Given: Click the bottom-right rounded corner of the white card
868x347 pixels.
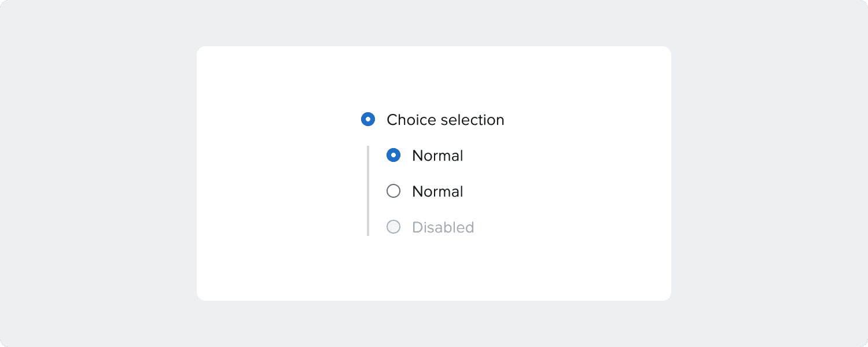Looking at the screenshot, I should pyautogui.click(x=668, y=297).
